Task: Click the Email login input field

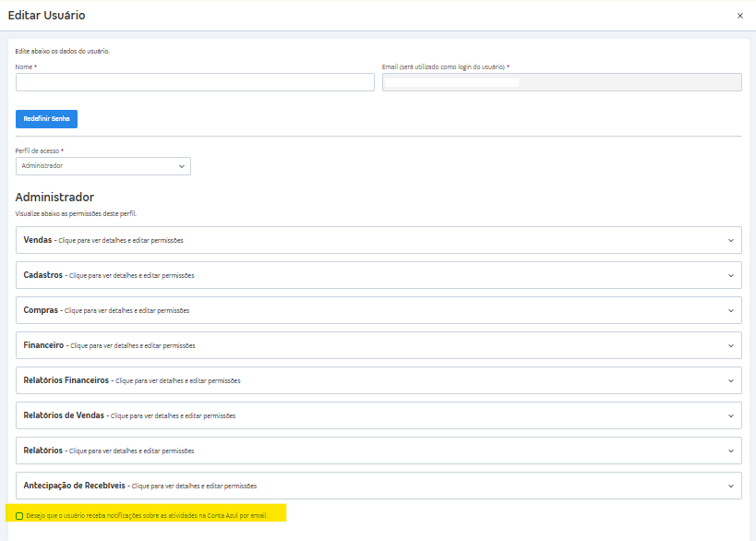Action: 561,82
